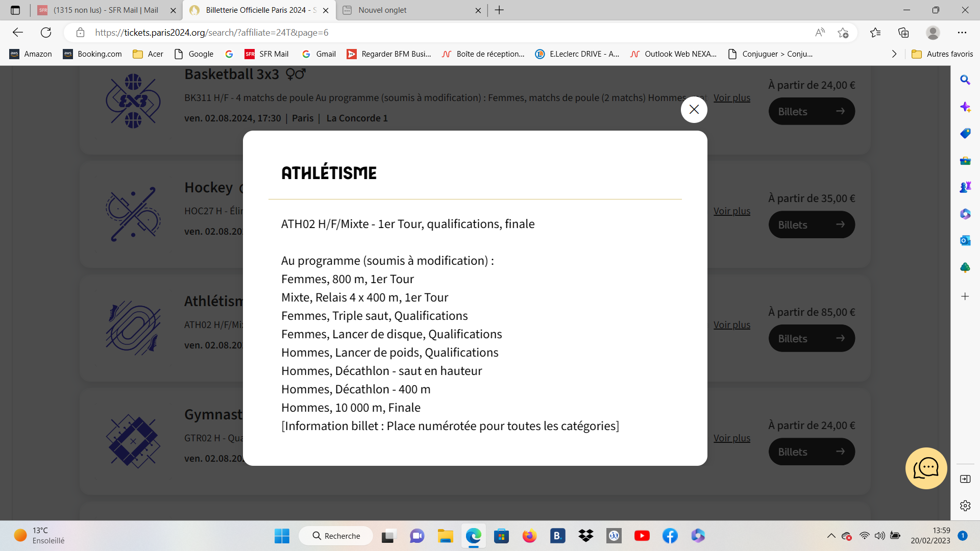Screen dimensions: 980x551
Task: Open the Autres favoris folder
Action: 942,54
